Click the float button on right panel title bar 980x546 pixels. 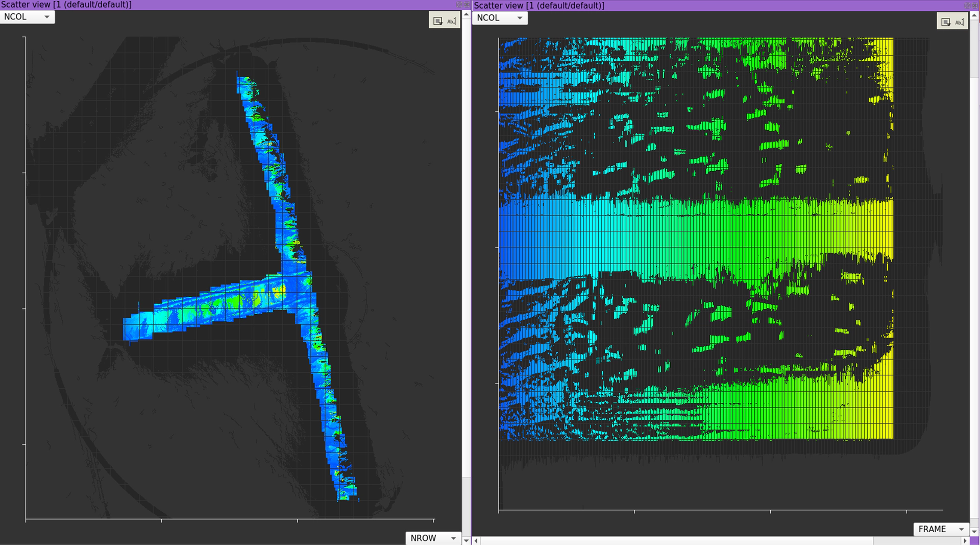(x=968, y=5)
